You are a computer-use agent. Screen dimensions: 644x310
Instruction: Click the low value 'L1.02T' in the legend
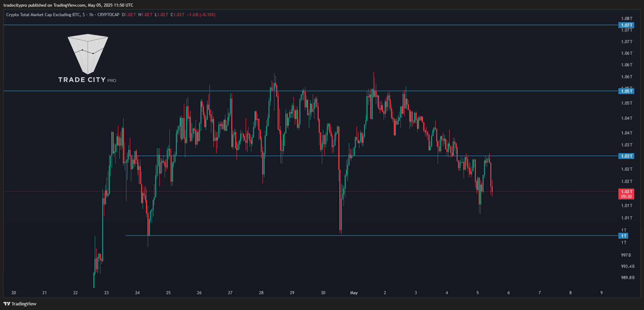161,15
